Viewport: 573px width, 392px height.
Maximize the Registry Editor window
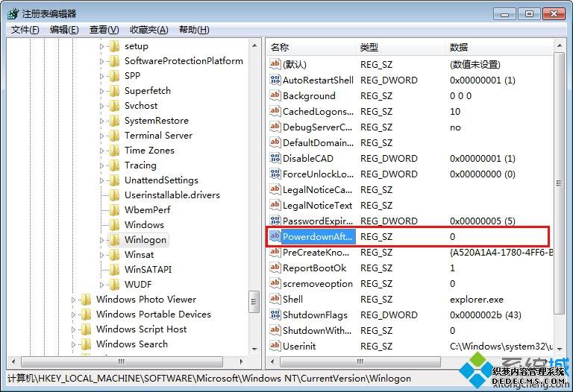(529, 14)
